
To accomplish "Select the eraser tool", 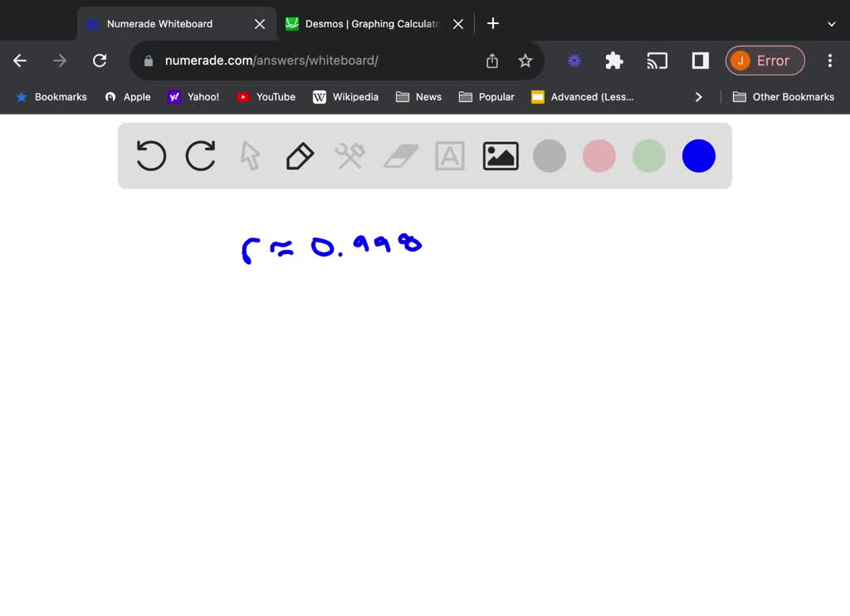I will [x=401, y=156].
